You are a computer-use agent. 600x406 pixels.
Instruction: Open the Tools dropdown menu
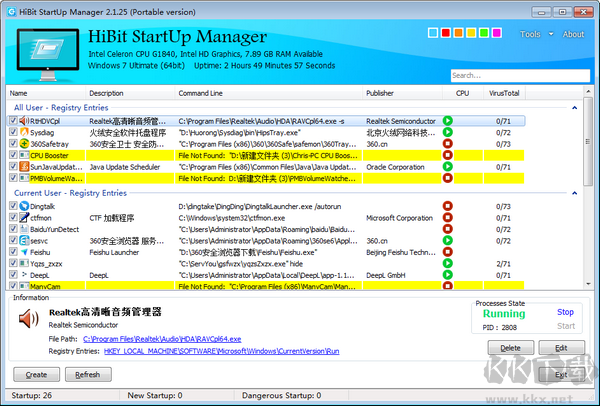(x=533, y=34)
